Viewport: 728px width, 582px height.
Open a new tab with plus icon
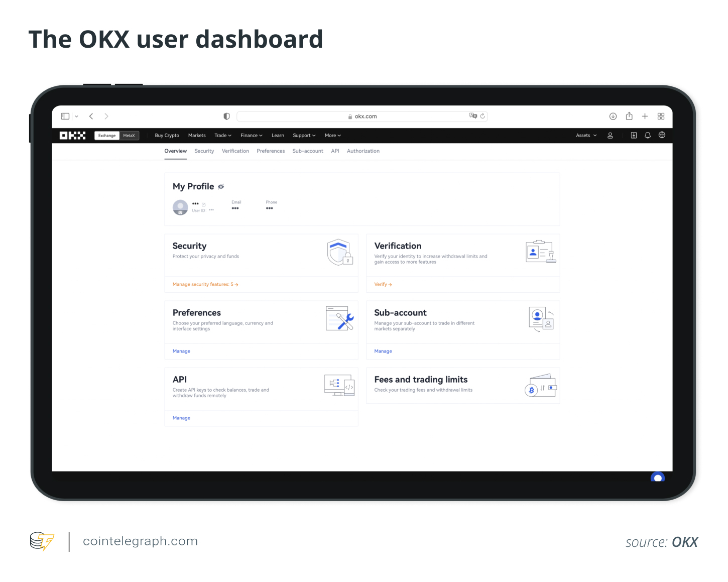645,117
